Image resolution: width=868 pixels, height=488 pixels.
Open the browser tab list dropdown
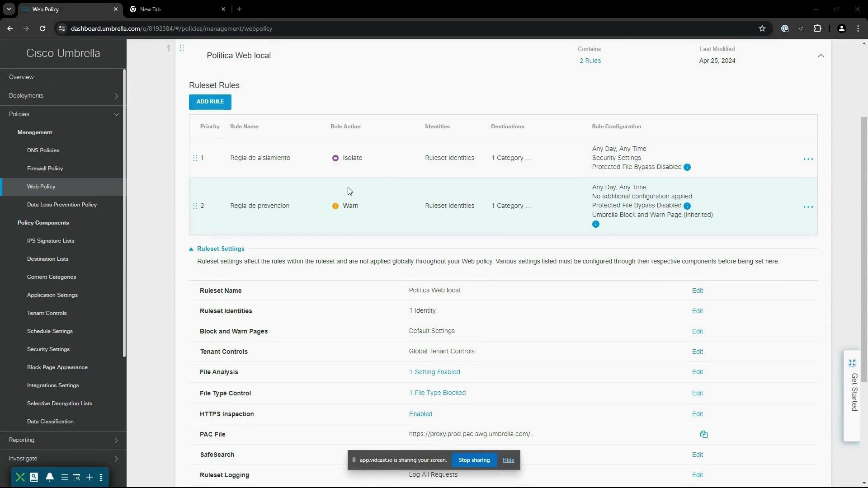click(x=9, y=9)
